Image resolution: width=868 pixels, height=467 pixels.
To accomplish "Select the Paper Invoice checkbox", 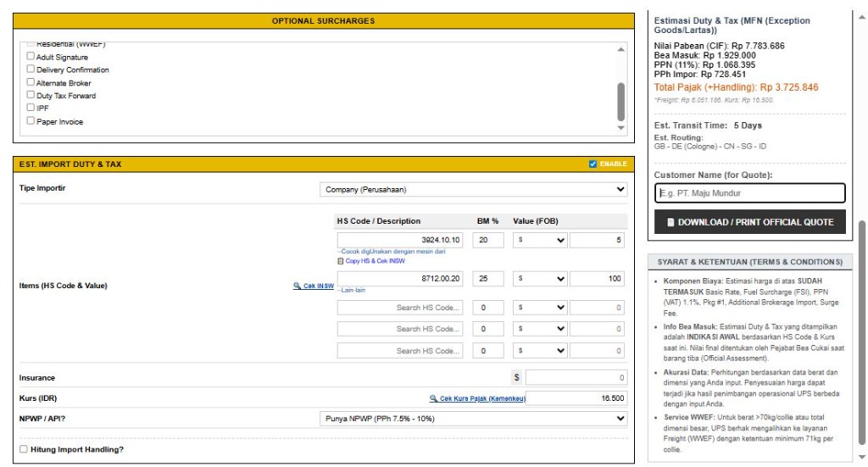I will (x=31, y=121).
